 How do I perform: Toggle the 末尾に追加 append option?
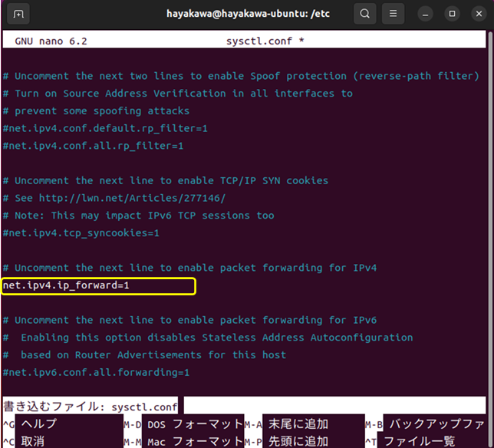[299, 424]
